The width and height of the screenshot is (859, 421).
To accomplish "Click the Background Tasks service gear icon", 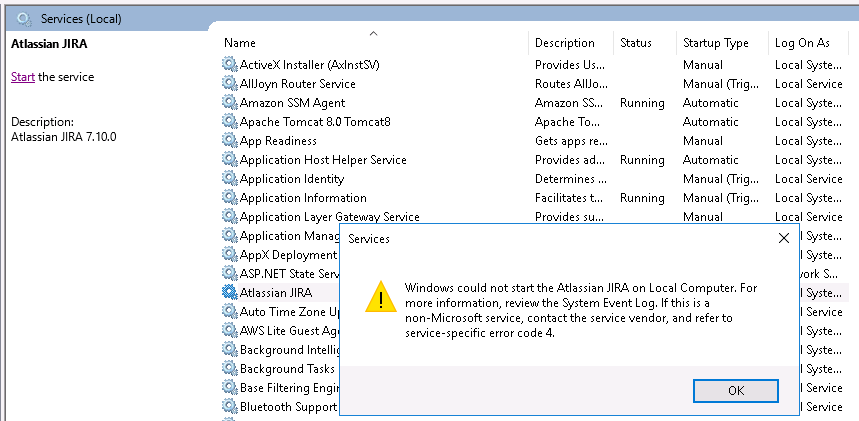I will coord(230,368).
